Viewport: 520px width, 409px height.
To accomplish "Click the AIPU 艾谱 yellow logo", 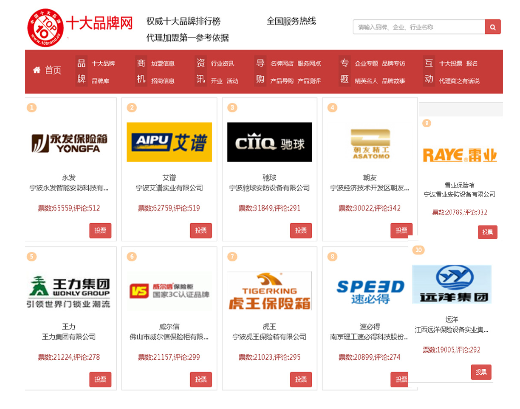I will click(169, 142).
